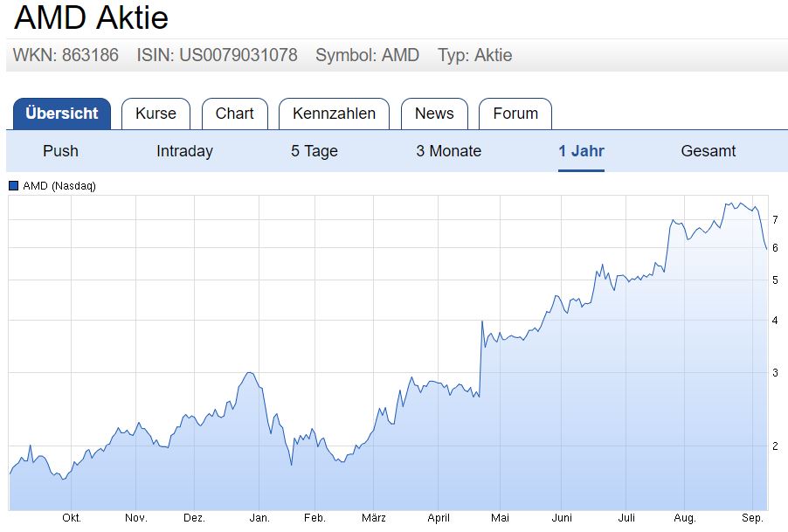Click the ISIN number US0079031078

point(238,55)
